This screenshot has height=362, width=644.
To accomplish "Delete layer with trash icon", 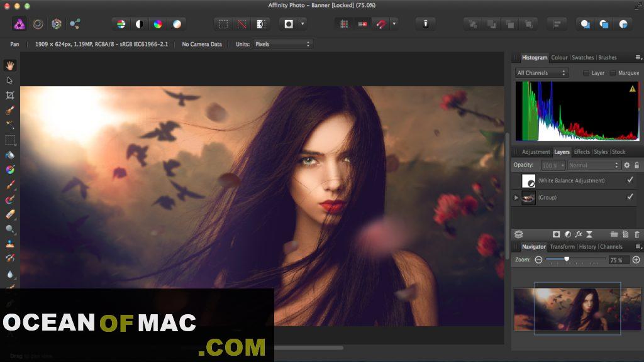I will pos(637,234).
